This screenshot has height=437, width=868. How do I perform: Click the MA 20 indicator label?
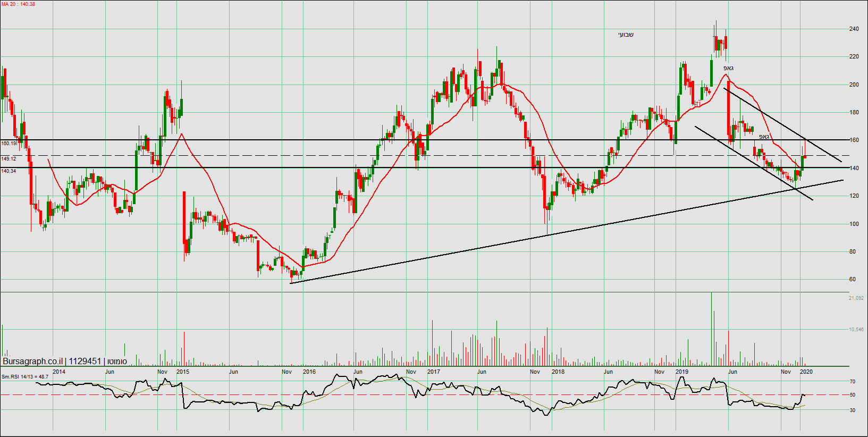coord(18,4)
